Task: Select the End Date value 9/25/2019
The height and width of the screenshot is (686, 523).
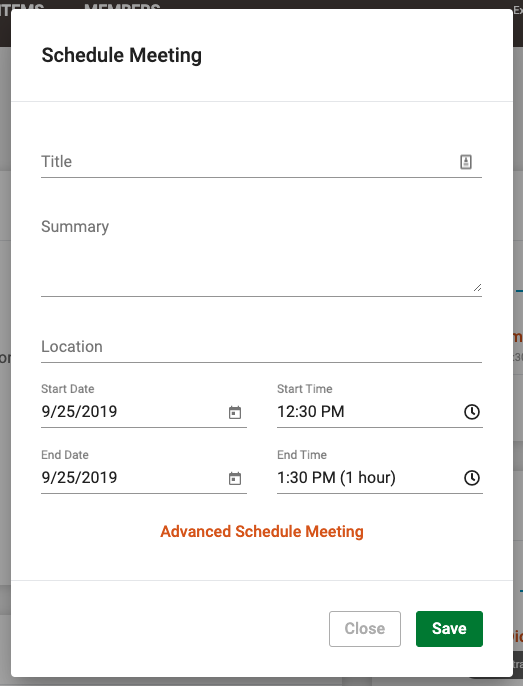Action: click(x=79, y=478)
